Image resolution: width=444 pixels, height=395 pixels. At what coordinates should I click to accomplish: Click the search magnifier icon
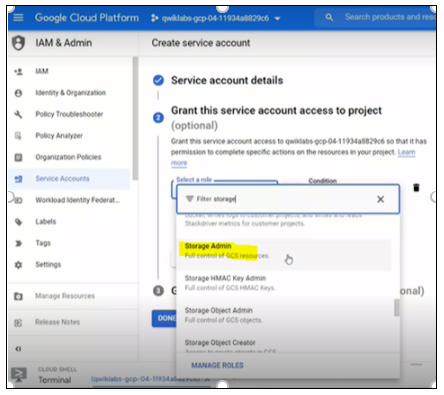[x=329, y=17]
